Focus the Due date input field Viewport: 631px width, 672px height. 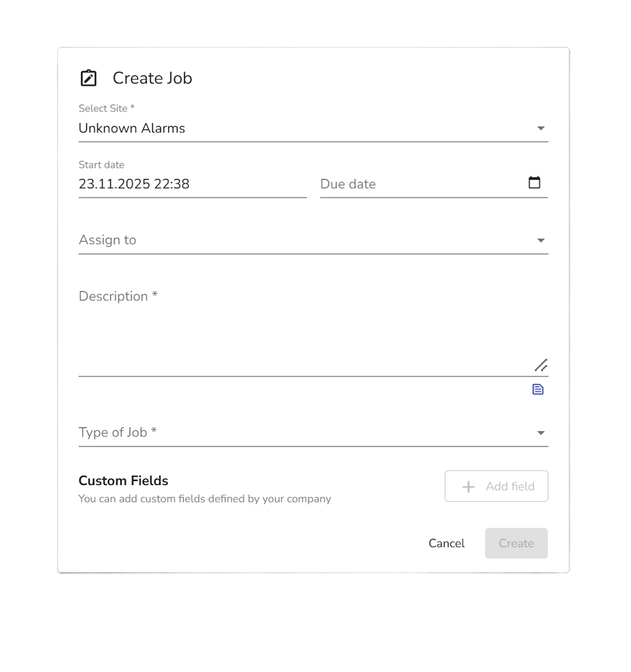pos(419,184)
